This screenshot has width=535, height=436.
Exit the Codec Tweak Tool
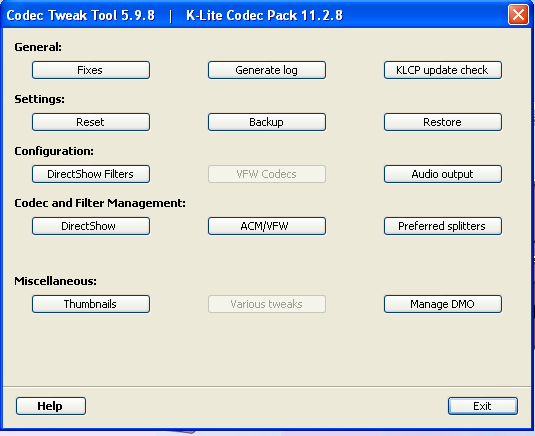coord(483,406)
